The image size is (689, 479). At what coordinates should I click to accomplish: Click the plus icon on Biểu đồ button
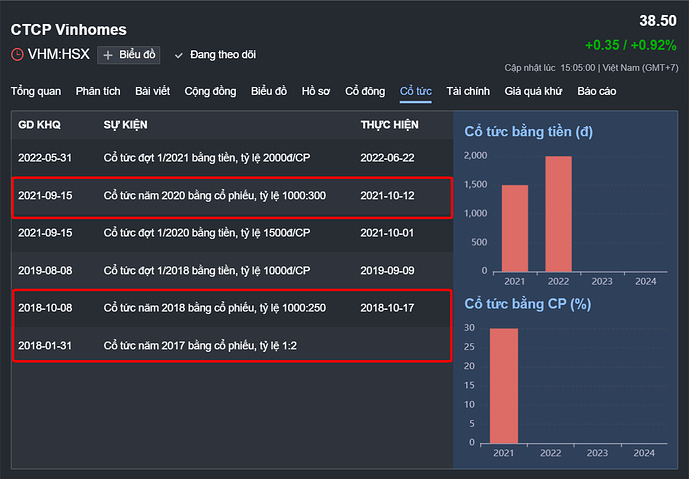tap(108, 55)
